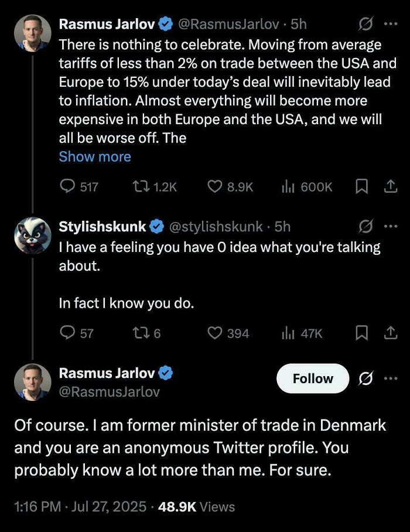Viewport: 410px width, 532px height.
Task: Like Rasmus Jarlov's first tweet showing 8.9K
Action: pos(214,186)
